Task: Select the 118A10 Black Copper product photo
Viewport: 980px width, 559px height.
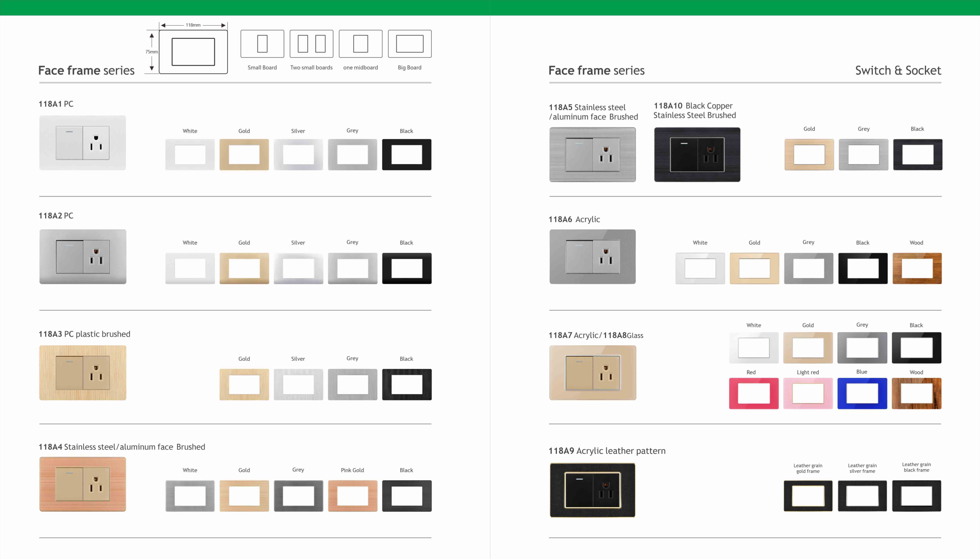Action: 697,154
